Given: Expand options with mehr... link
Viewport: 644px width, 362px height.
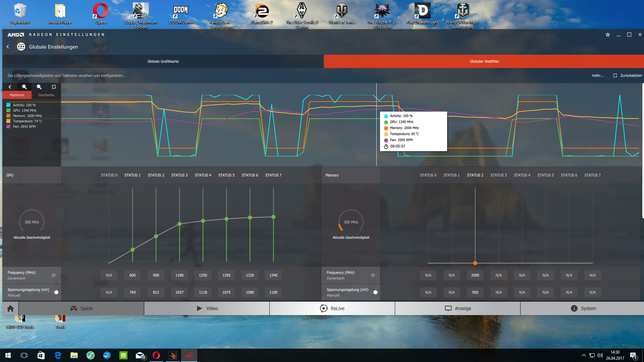Looking at the screenshot, I should 597,76.
